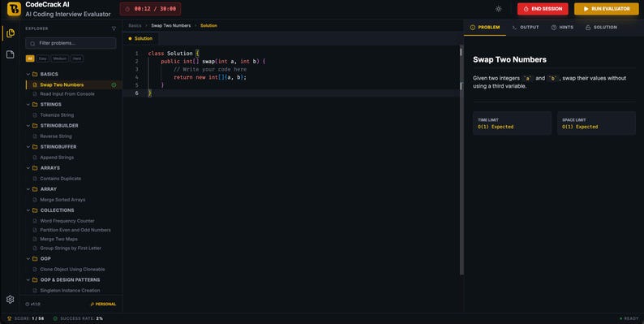Switch to the Solution panel tab
The height and width of the screenshot is (324, 644).
coord(601,28)
